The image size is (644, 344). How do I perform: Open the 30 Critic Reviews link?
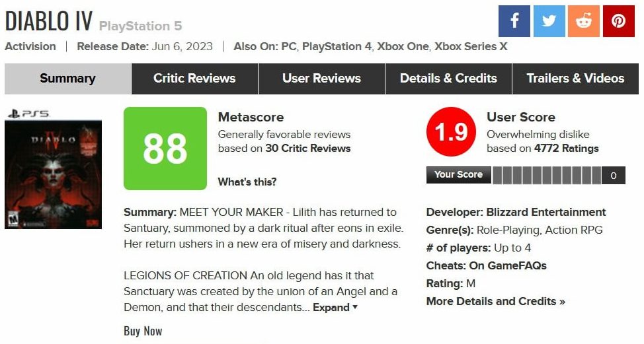tap(308, 149)
